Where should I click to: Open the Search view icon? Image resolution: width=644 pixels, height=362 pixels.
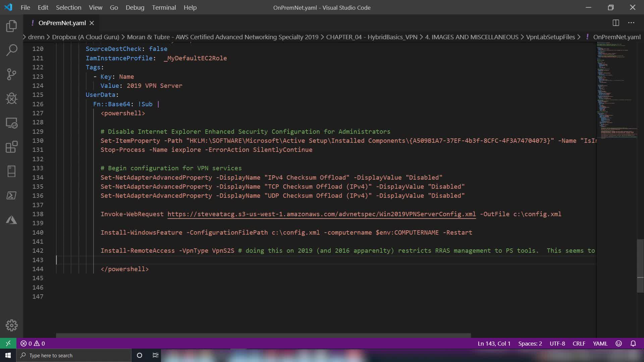click(11, 50)
